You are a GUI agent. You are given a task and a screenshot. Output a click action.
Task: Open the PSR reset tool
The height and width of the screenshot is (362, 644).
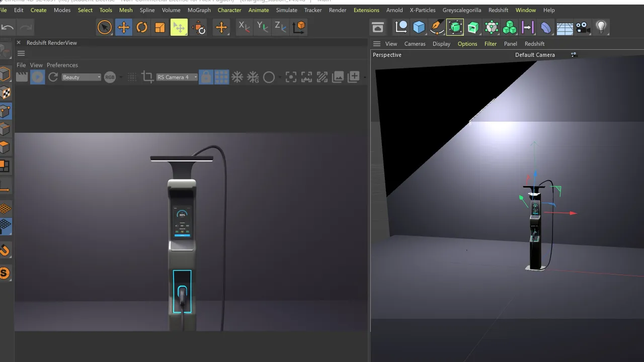coord(199,27)
